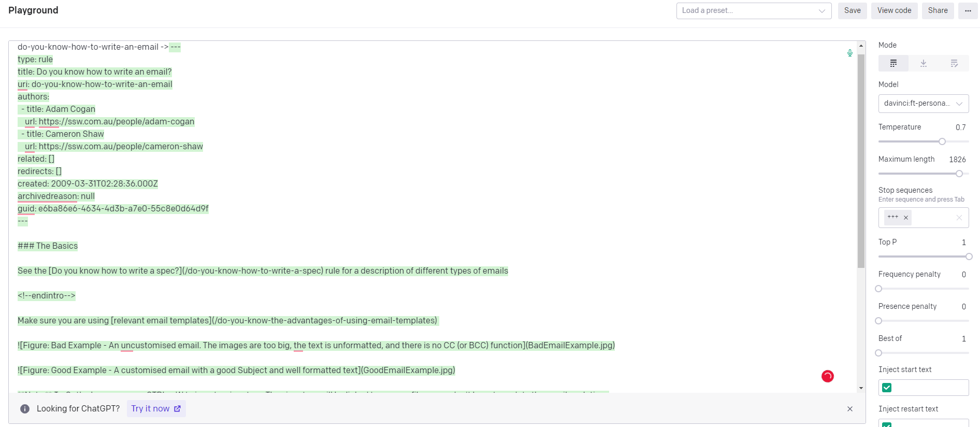Uncheck the Inject start text checkbox
Viewport: 980px width, 427px height.
[x=887, y=388]
